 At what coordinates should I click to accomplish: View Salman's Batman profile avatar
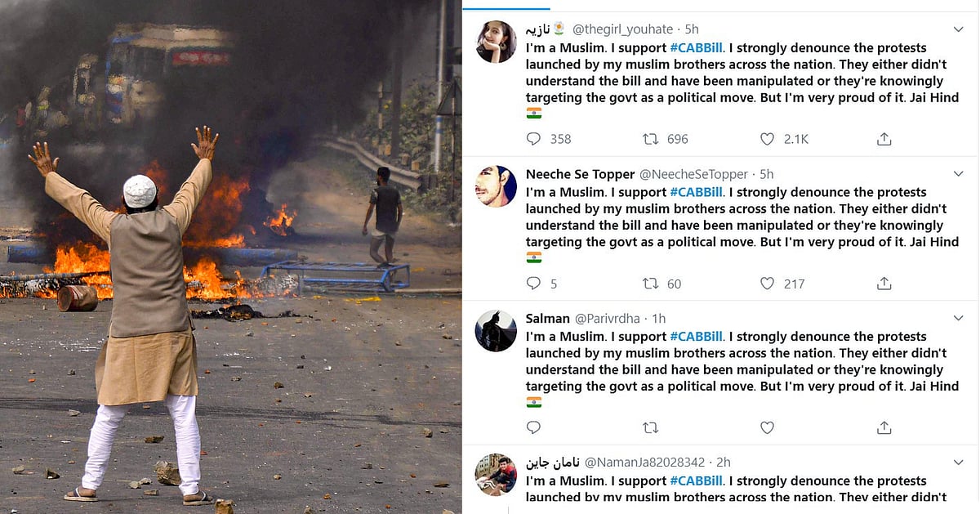[496, 331]
